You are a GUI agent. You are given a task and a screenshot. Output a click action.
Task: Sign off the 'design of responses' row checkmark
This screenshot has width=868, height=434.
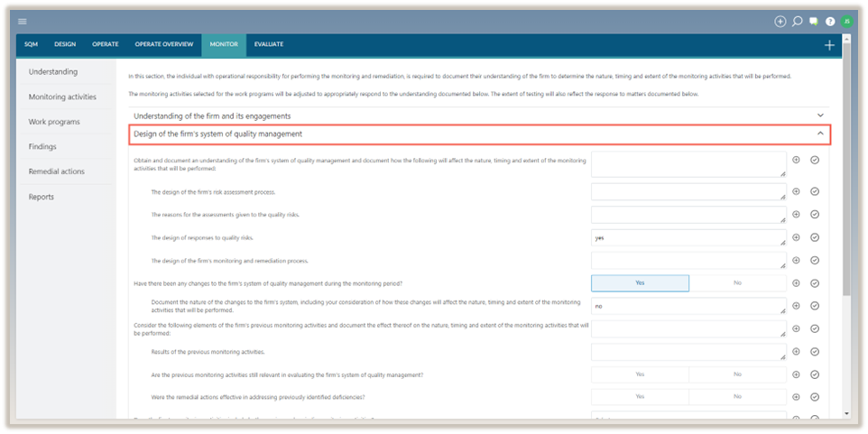[x=815, y=238]
